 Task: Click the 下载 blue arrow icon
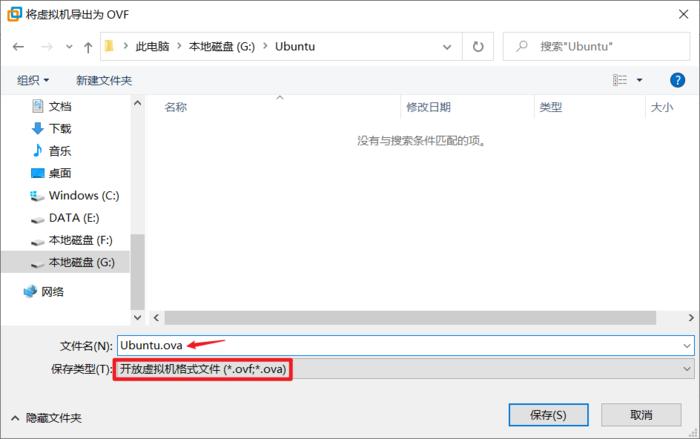pyautogui.click(x=38, y=129)
